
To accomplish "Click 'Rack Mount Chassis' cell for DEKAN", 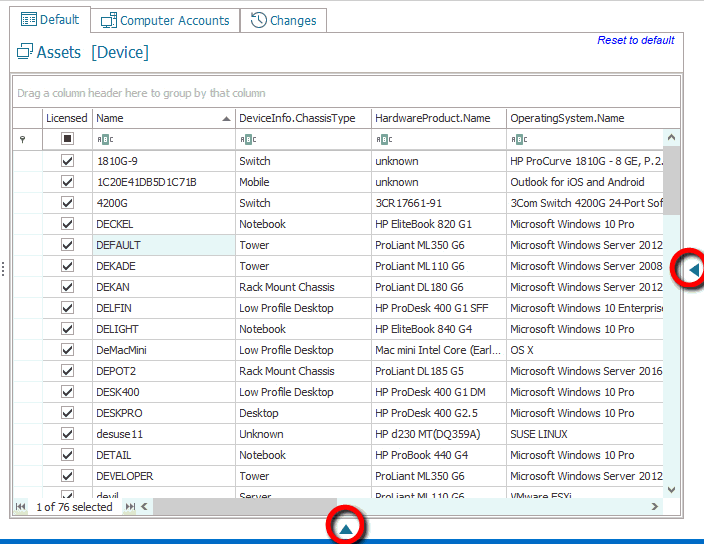I will tap(304, 287).
